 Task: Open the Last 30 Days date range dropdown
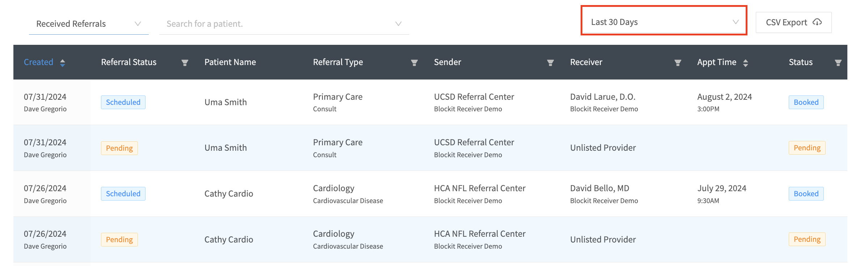[664, 22]
